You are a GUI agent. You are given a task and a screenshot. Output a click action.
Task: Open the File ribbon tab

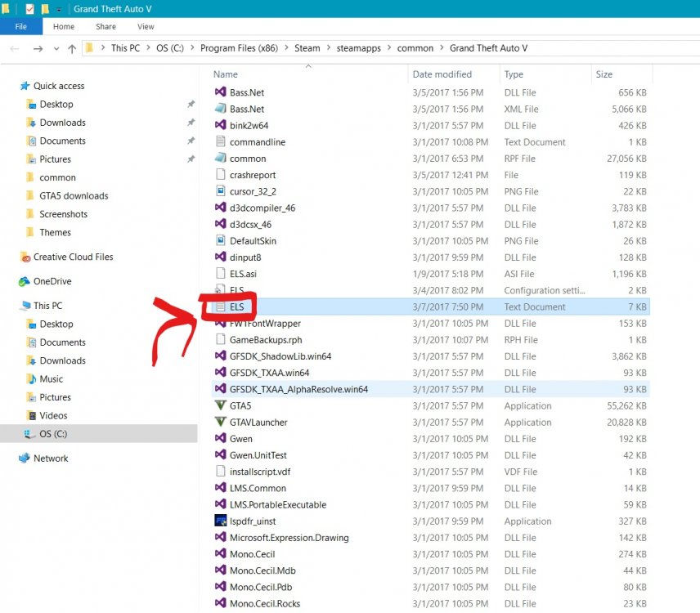click(21, 26)
